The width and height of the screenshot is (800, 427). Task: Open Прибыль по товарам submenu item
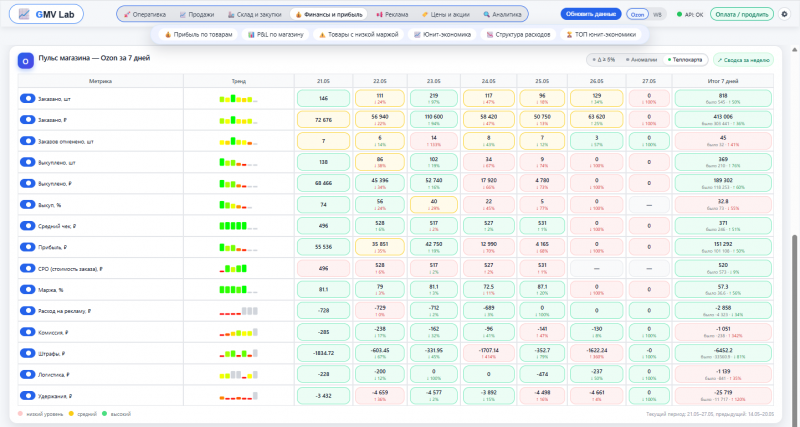pyautogui.click(x=198, y=35)
